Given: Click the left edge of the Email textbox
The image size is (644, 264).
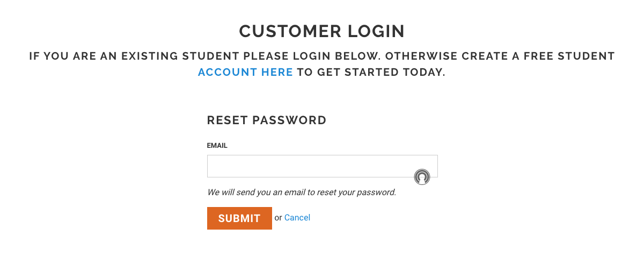Looking at the screenshot, I should (210, 166).
